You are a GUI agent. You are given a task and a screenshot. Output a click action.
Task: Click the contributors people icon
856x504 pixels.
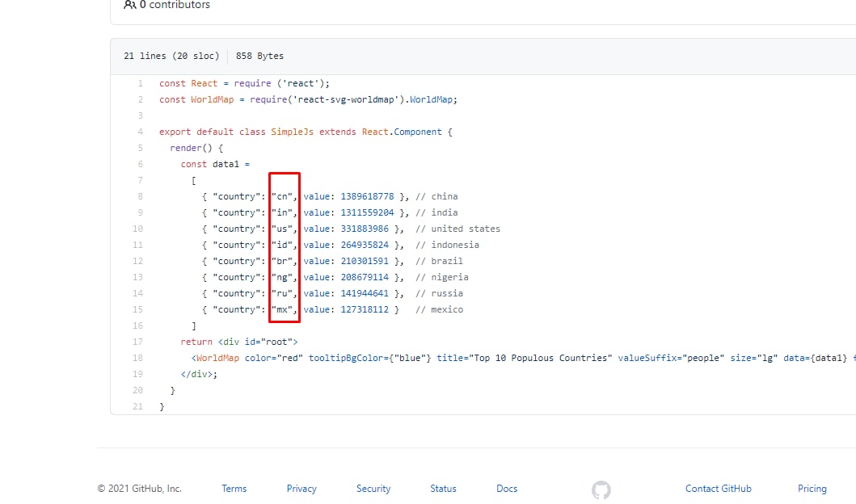coord(129,5)
